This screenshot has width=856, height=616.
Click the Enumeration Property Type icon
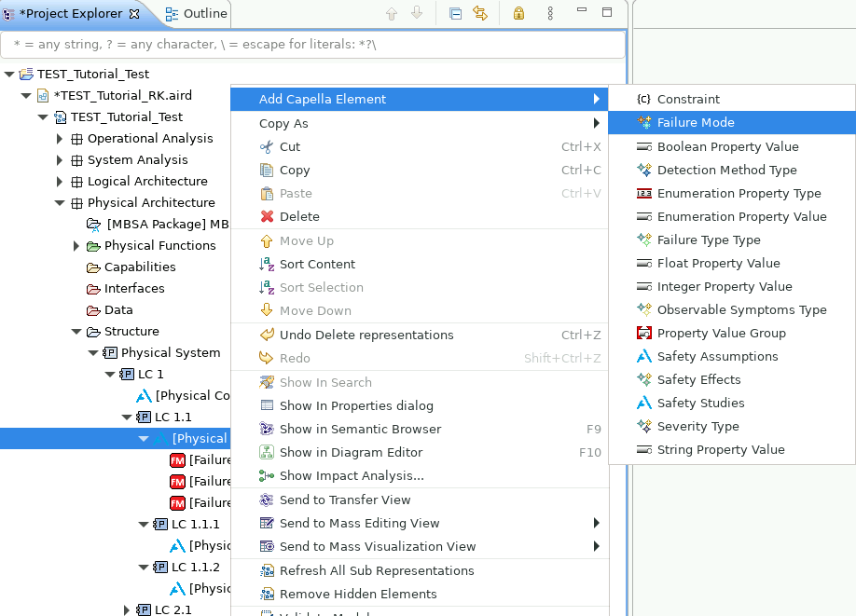click(644, 194)
